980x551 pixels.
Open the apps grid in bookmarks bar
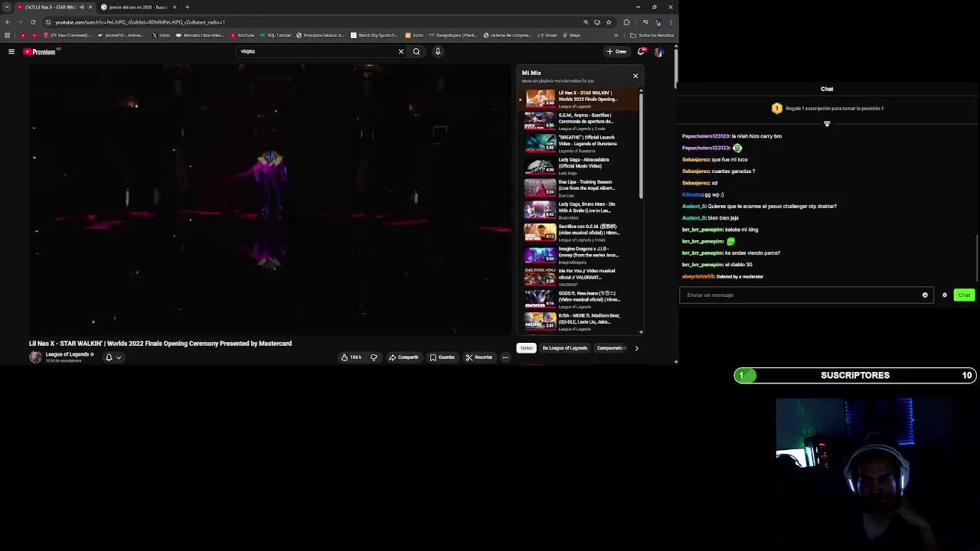click(x=8, y=35)
